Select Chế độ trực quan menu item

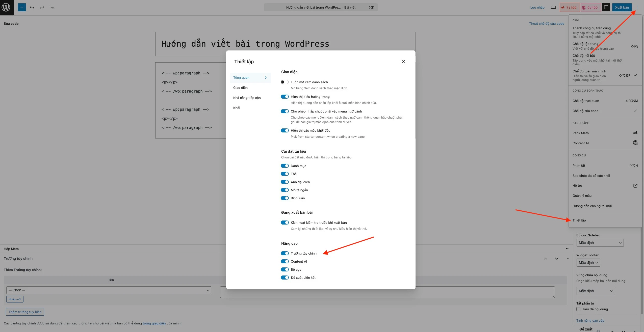586,101
